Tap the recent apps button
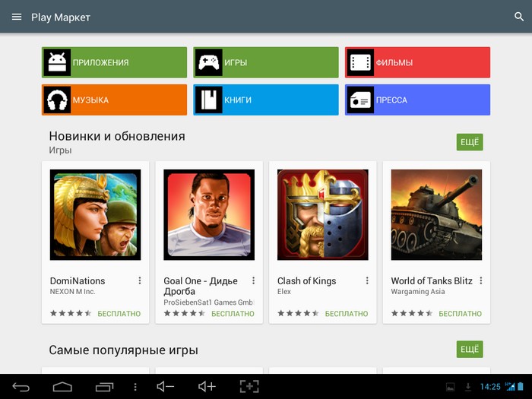Image resolution: width=532 pixels, height=399 pixels. pos(104,386)
